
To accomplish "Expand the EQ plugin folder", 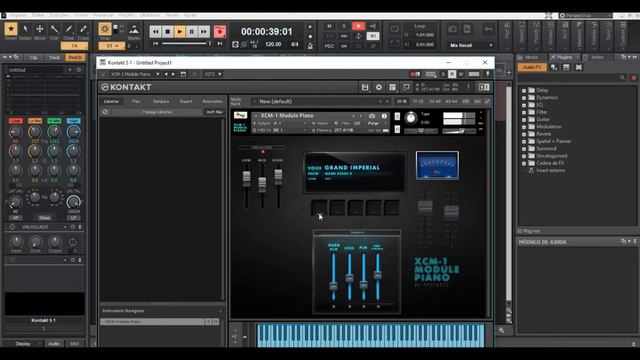I will tap(524, 105).
